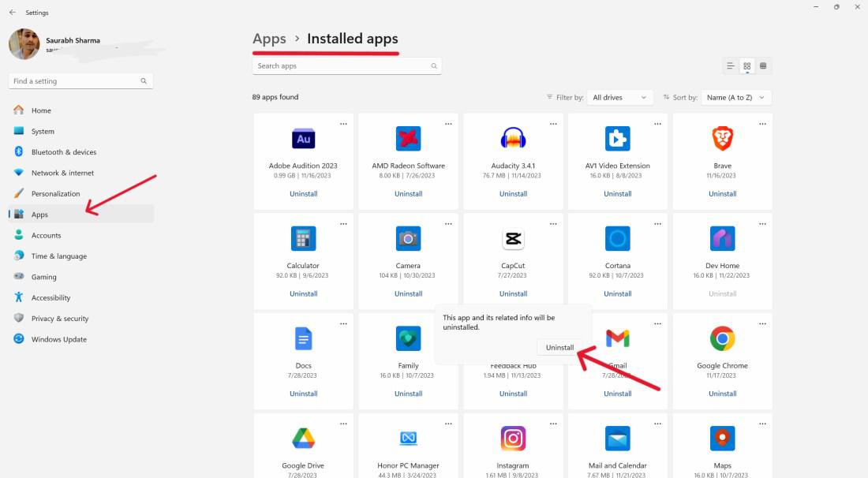Click the Docs document icon
The height and width of the screenshot is (478, 868).
pyautogui.click(x=303, y=338)
